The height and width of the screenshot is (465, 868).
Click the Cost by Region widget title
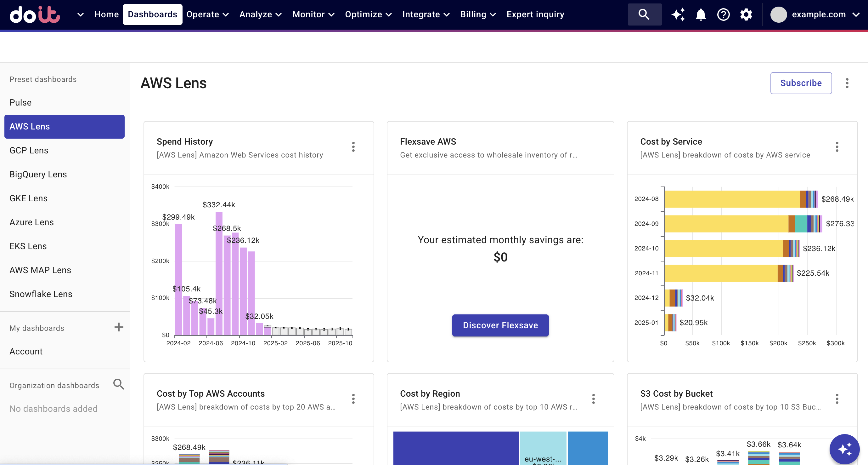pyautogui.click(x=430, y=394)
